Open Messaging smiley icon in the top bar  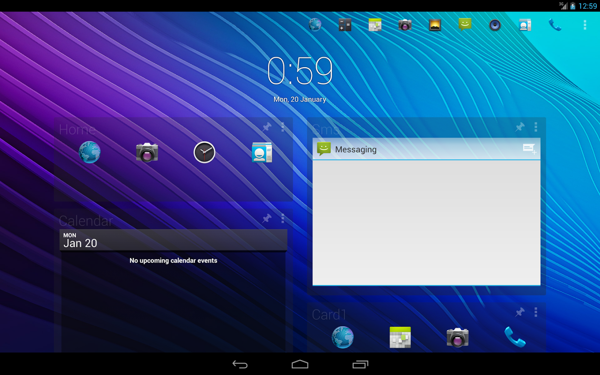[x=465, y=25]
